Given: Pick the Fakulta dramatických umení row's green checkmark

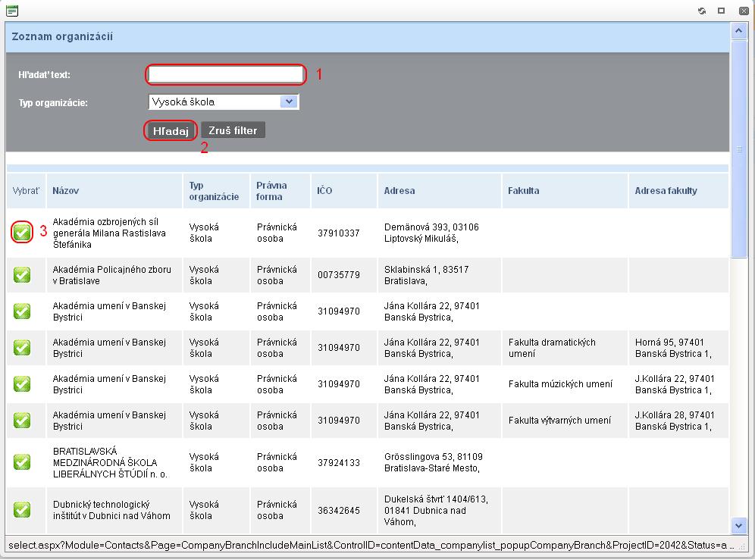Looking at the screenshot, I should point(22,348).
